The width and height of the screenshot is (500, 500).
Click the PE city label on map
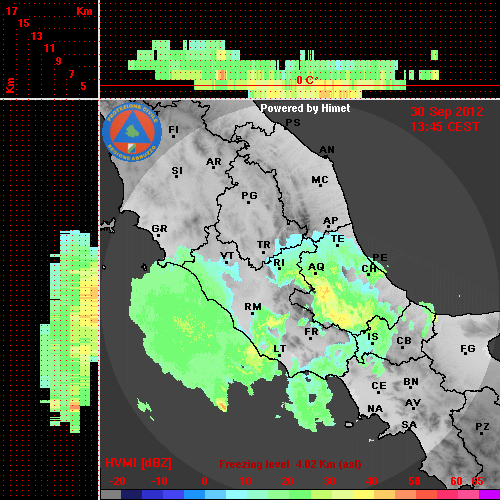click(380, 257)
